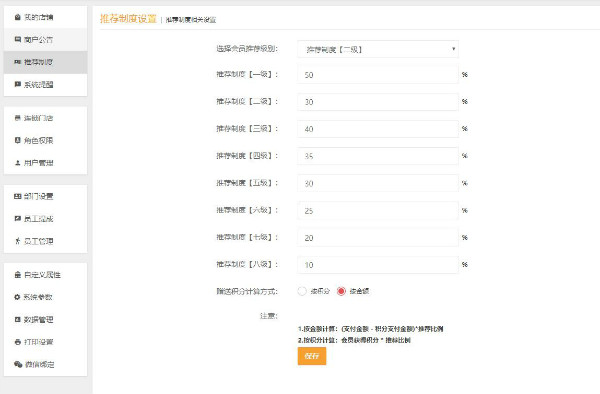
Task: Open 打印设置 printer icon item
Action: [x=18, y=342]
